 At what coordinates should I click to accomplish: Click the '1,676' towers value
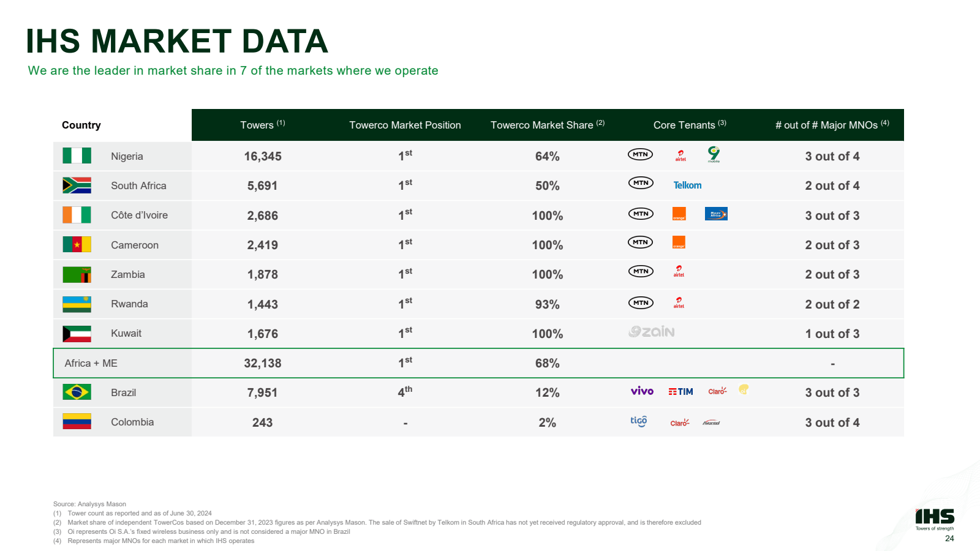click(263, 334)
